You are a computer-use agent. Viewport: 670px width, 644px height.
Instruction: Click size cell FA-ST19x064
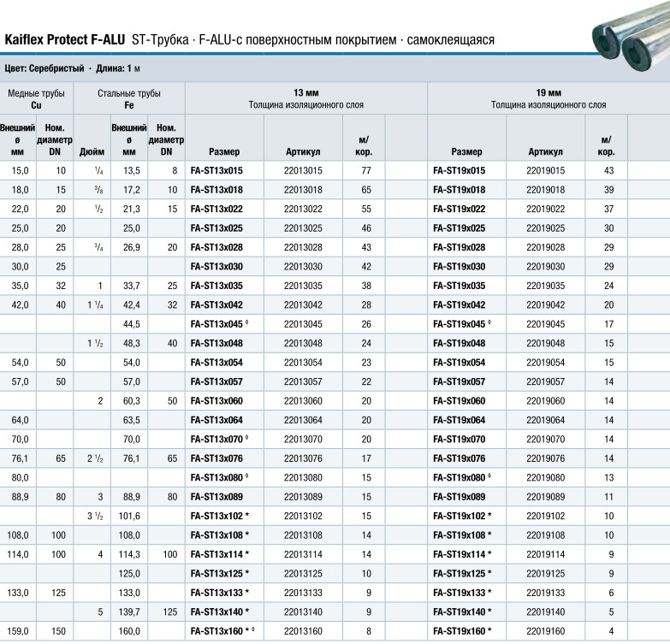(460, 420)
